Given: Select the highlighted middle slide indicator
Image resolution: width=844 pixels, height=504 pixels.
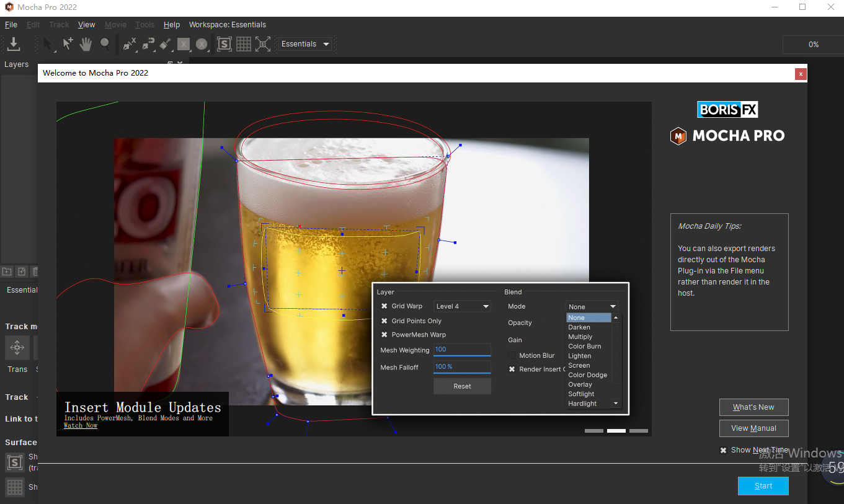Looking at the screenshot, I should [616, 431].
